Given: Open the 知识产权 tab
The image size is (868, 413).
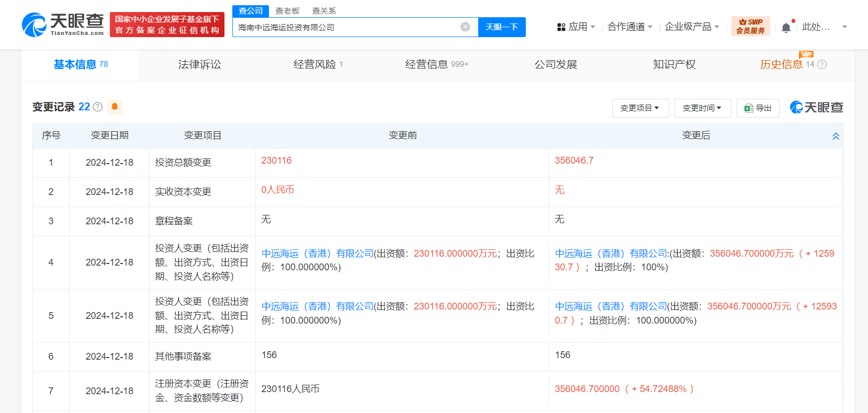Looking at the screenshot, I should 674,64.
